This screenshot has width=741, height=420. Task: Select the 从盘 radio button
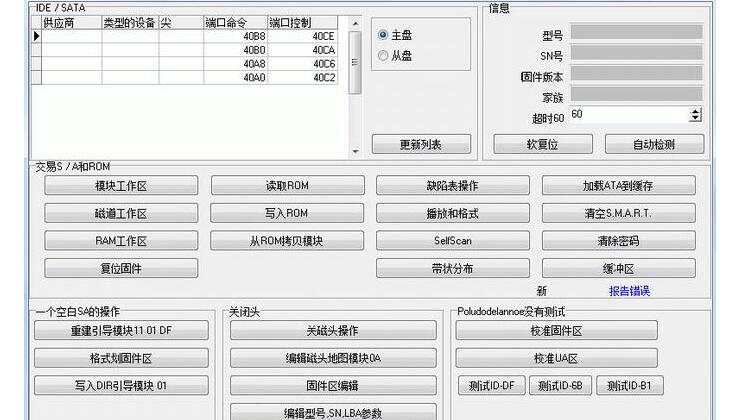[384, 56]
